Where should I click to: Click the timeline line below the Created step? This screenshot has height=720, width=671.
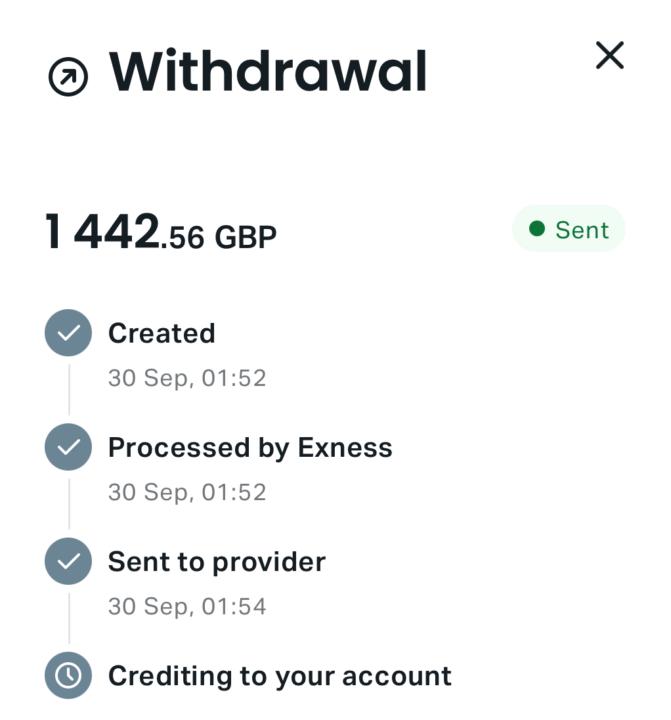pos(68,389)
